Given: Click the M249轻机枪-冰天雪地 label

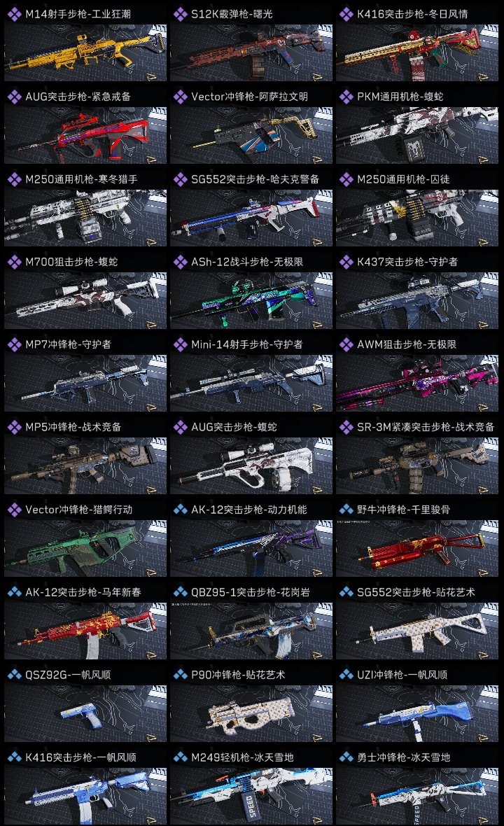Looking at the screenshot, I should tap(242, 757).
